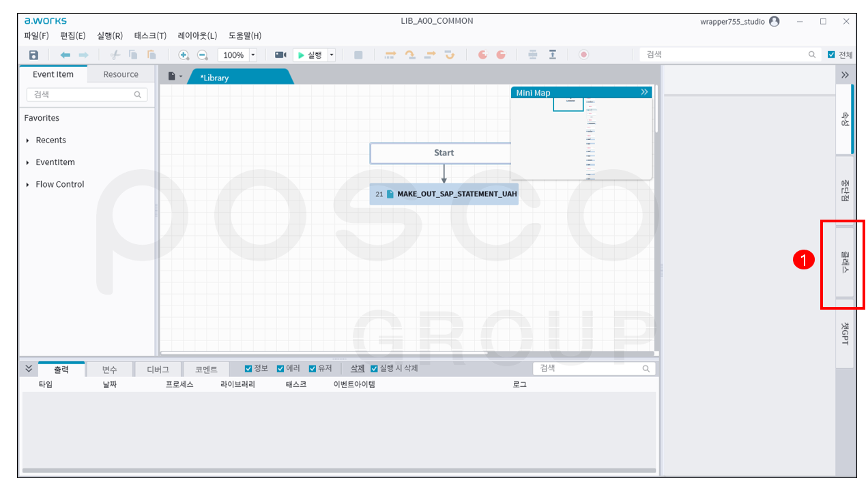Click the undo left arrow icon

tap(66, 55)
